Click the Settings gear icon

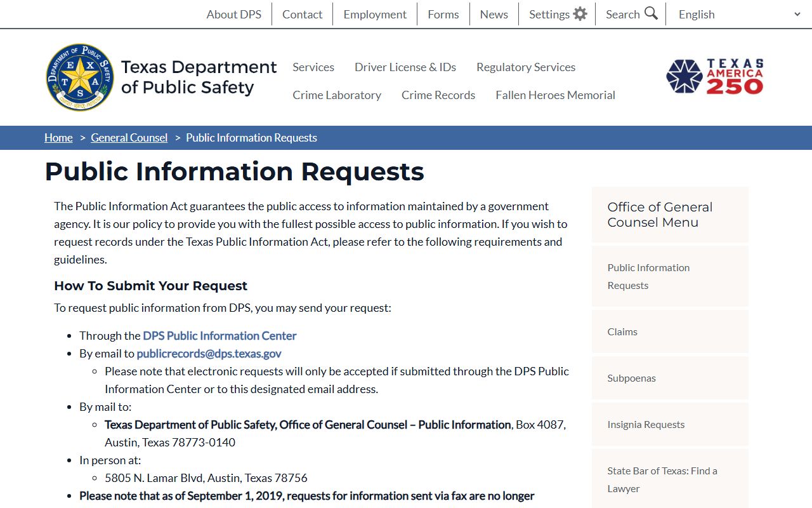click(x=580, y=14)
